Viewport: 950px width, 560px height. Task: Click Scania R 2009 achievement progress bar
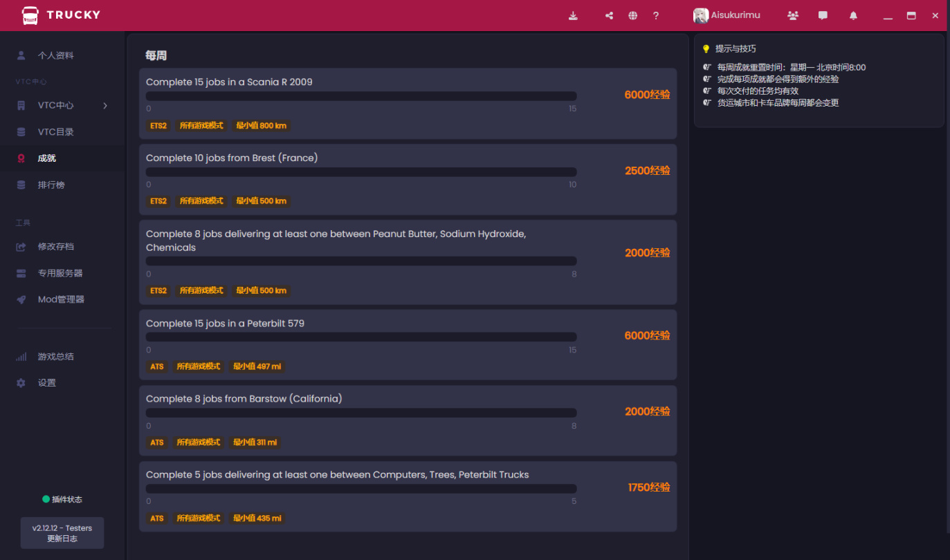pyautogui.click(x=361, y=96)
